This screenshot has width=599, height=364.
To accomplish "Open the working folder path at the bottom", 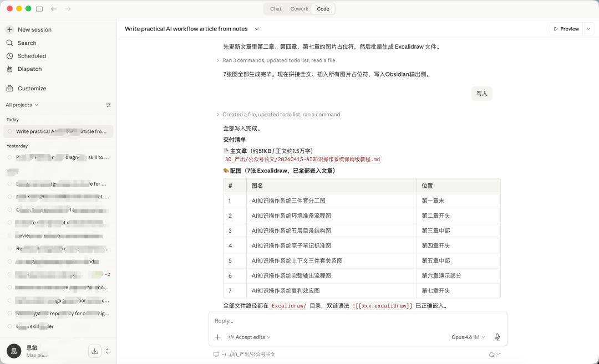I will 245,355.
